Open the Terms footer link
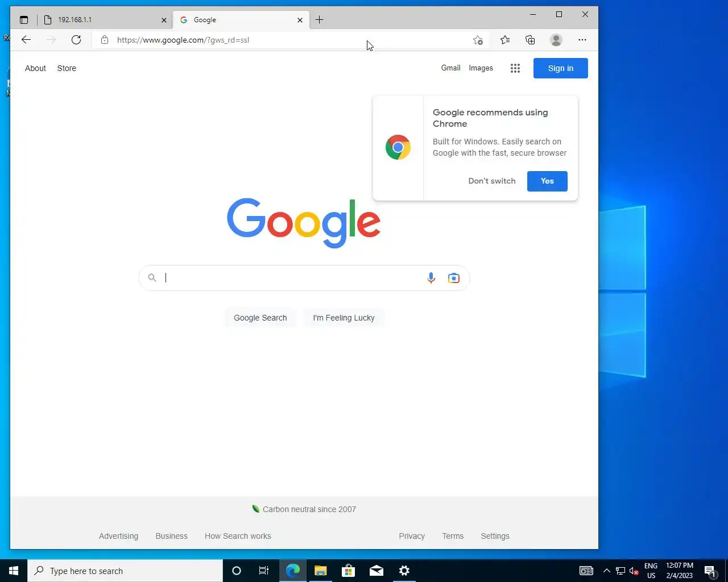The width and height of the screenshot is (728, 582). point(453,536)
